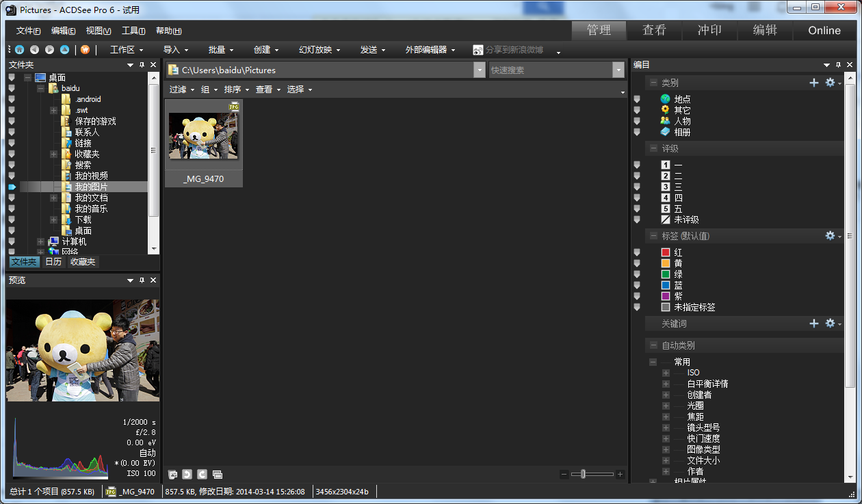Click the 相册 album book icon
This screenshot has width=862, height=504.
665,132
